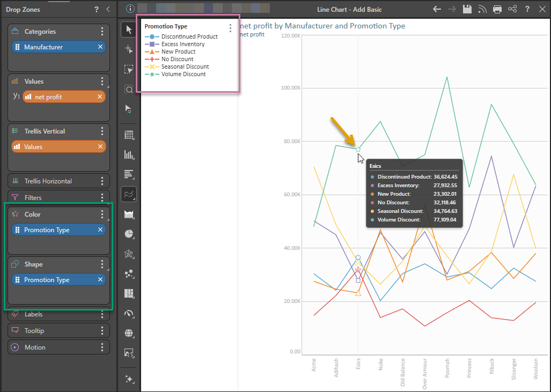Choose the pie chart visualization icon
Image resolution: width=551 pixels, height=392 pixels.
[x=129, y=234]
